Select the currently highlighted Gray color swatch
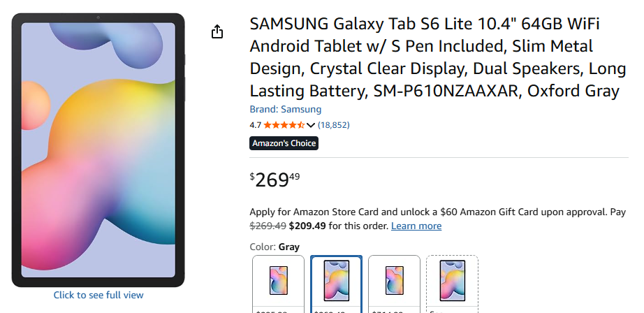The image size is (644, 313). 336,281
